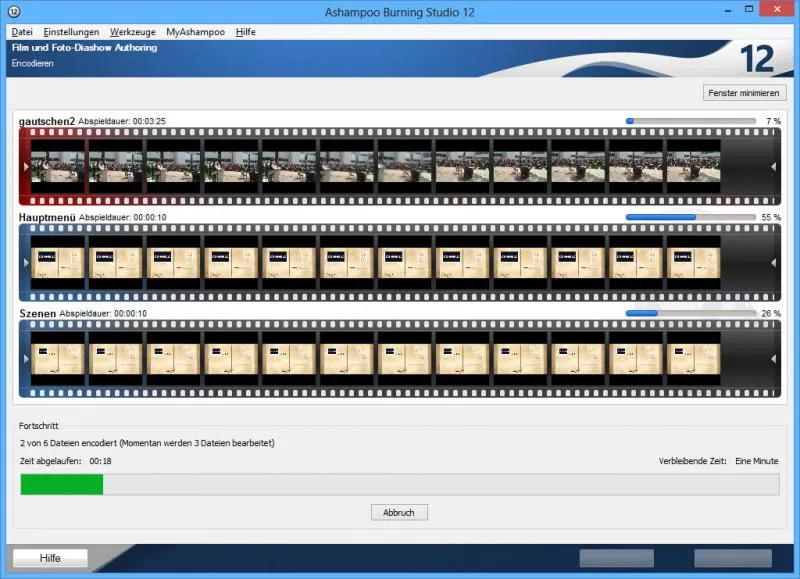Open the Hilfe menu in menu bar
The image size is (800, 579).
tap(245, 32)
